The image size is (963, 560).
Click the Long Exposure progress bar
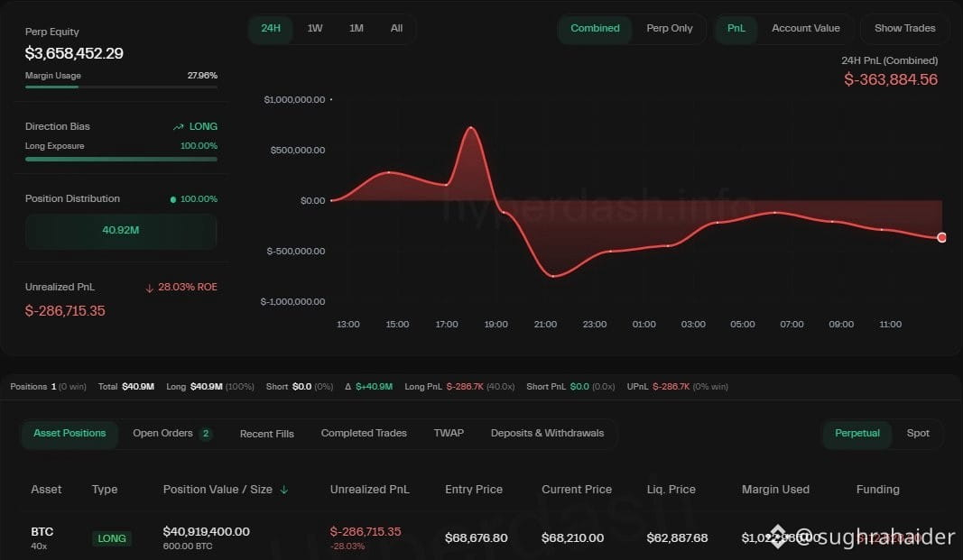pos(121,159)
